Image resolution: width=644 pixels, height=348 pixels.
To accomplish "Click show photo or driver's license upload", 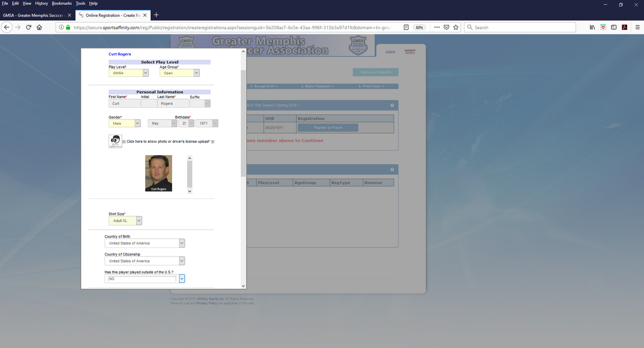I will pyautogui.click(x=168, y=141).
